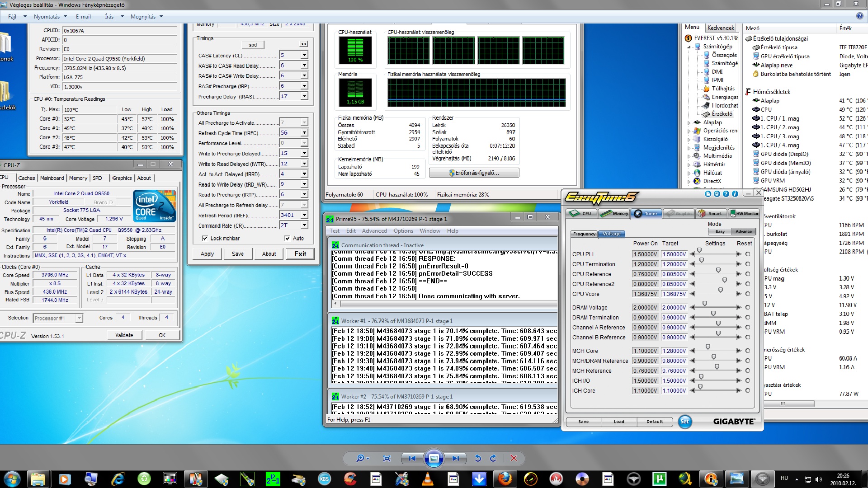Select EasyTune6 Frequency sub-tab
Image resolution: width=868 pixels, height=488 pixels.
[x=584, y=234]
